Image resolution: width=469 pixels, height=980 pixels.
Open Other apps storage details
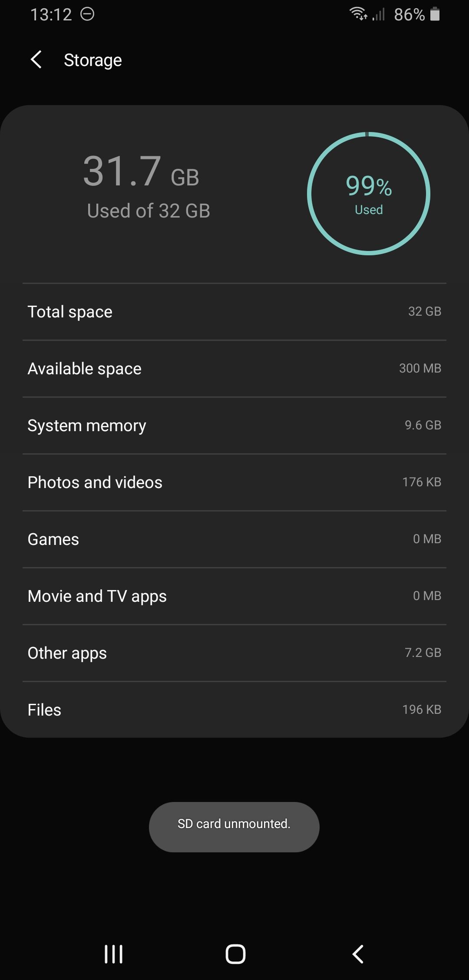234,653
